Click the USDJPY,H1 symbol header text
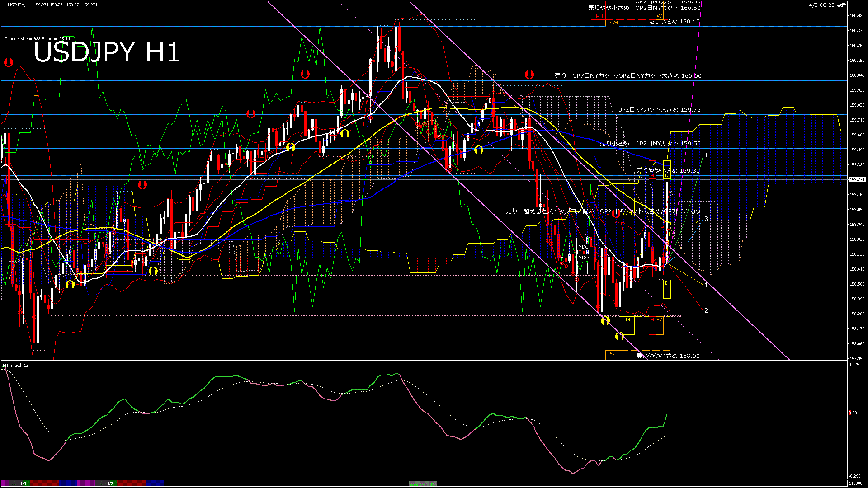 (20, 5)
